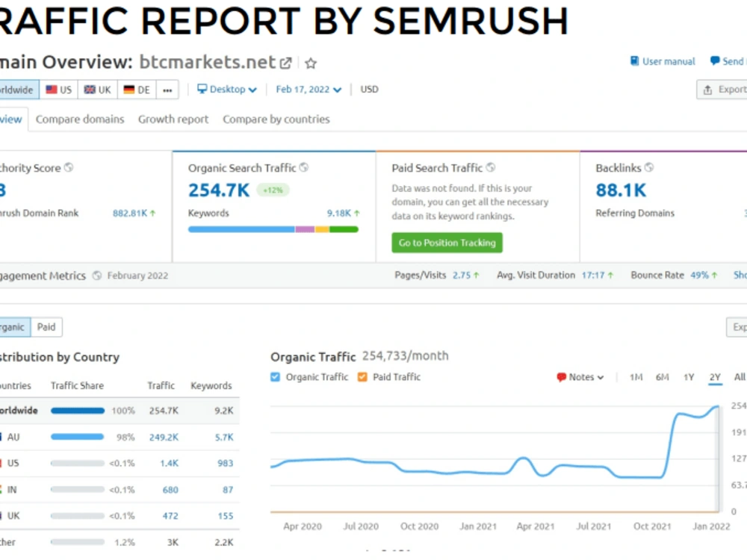Click the Export upload icon
The width and height of the screenshot is (747, 560).
(708, 90)
